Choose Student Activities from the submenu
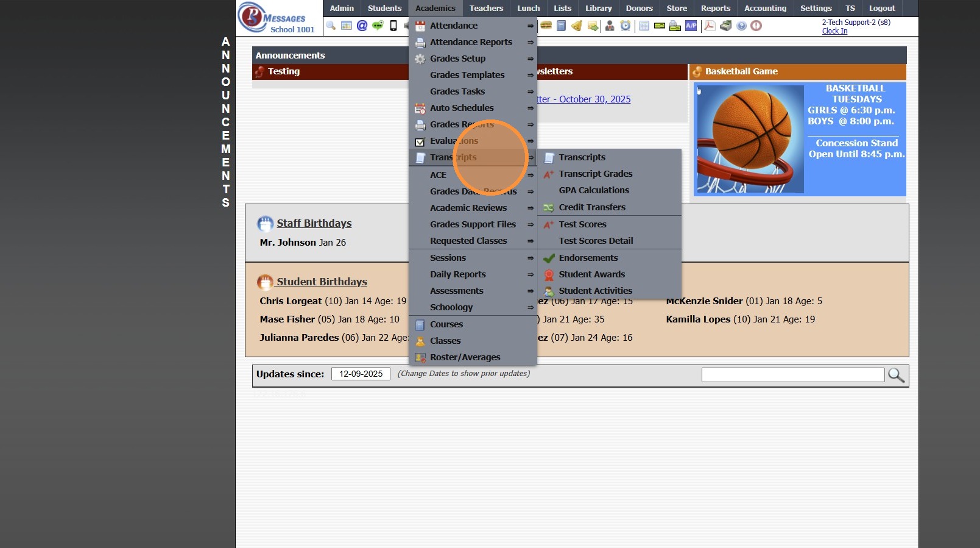Viewport: 980px width, 548px height. [x=609, y=291]
